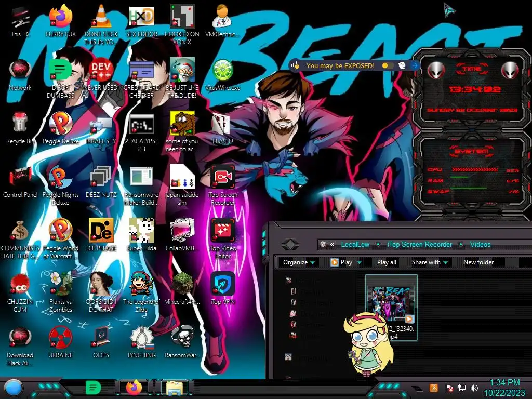This screenshot has width=532, height=399.
Task: Click the blue arrow on exposure banner
Action: [414, 65]
